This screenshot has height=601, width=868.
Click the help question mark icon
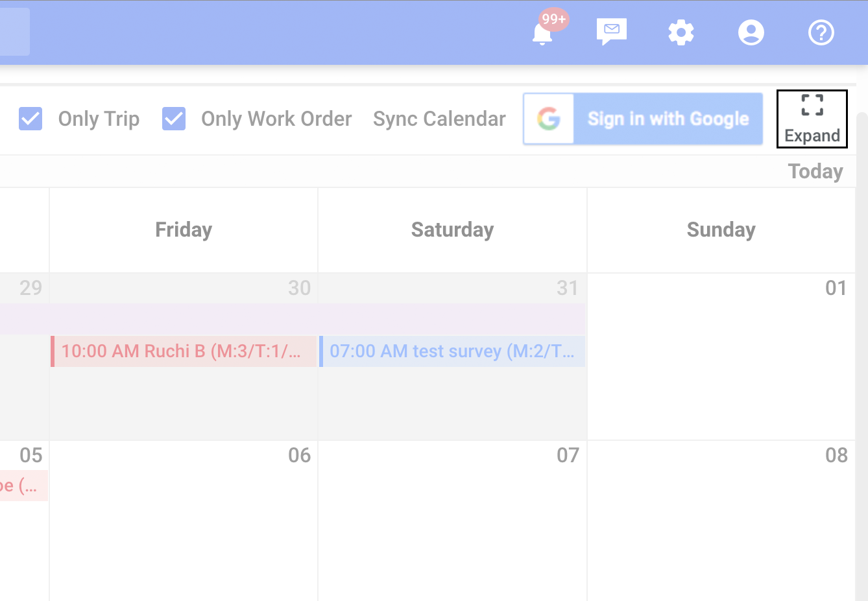pos(821,32)
